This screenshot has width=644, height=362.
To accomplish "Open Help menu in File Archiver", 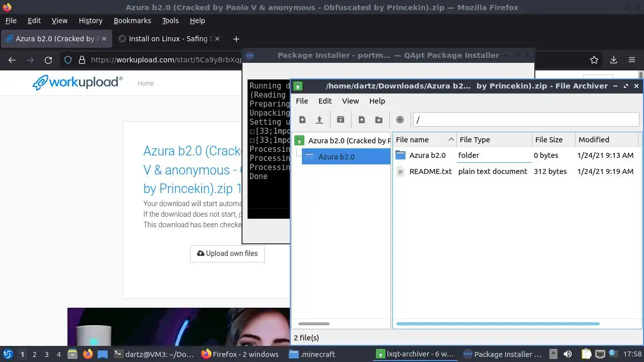I will [x=377, y=101].
